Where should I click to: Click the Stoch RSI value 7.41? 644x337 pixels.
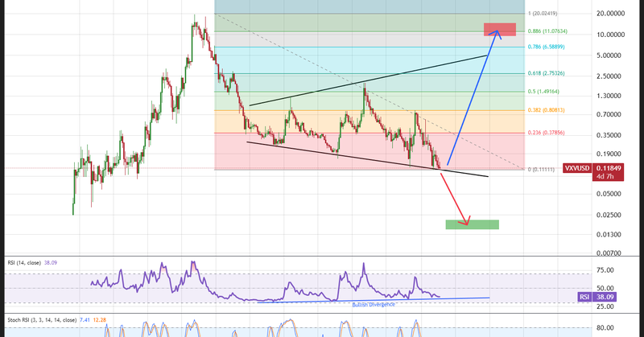pyautogui.click(x=85, y=320)
